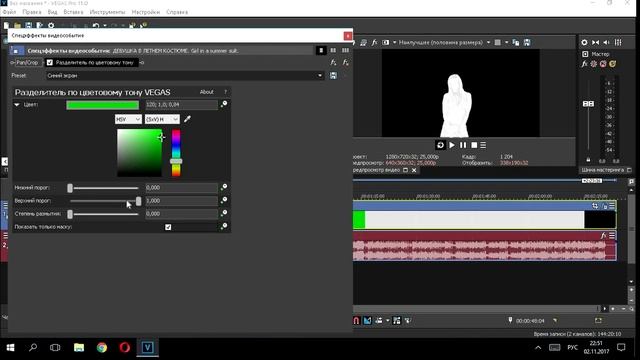Open the (SxV) H picker mode dropdown
The image size is (640, 360).
click(x=162, y=119)
